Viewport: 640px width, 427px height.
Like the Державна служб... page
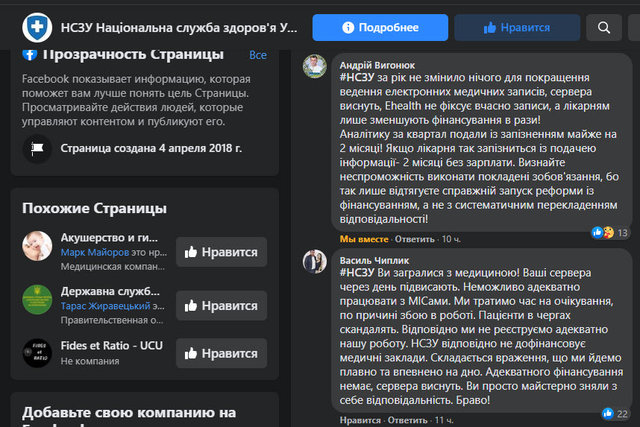[x=222, y=305]
